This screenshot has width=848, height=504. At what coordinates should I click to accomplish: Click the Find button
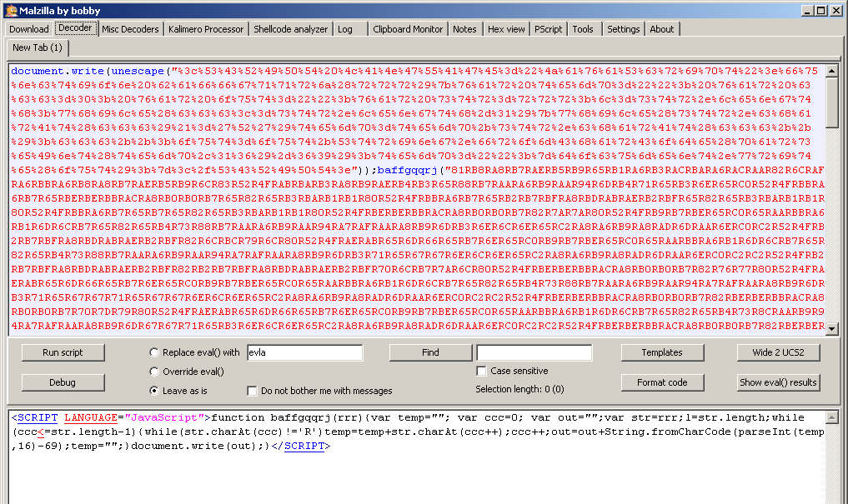(430, 352)
